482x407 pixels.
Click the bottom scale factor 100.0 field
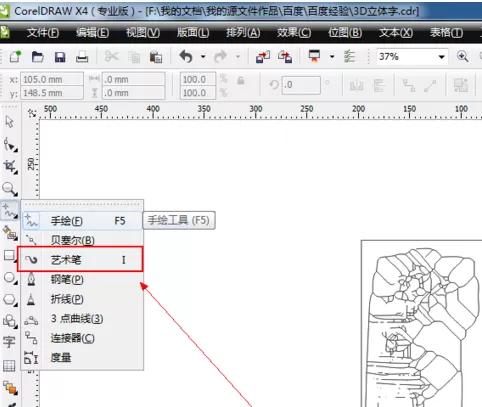coord(198,93)
